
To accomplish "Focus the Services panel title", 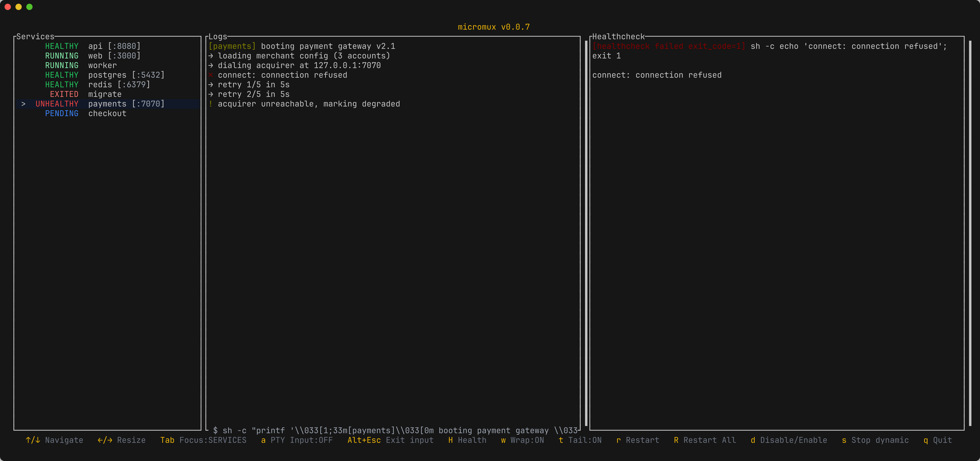I will [35, 37].
